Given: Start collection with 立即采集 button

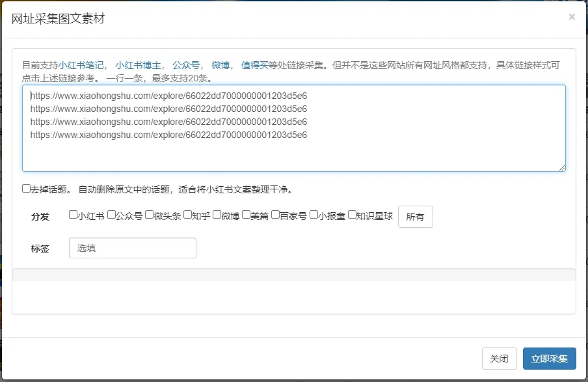Looking at the screenshot, I should pyautogui.click(x=550, y=359).
